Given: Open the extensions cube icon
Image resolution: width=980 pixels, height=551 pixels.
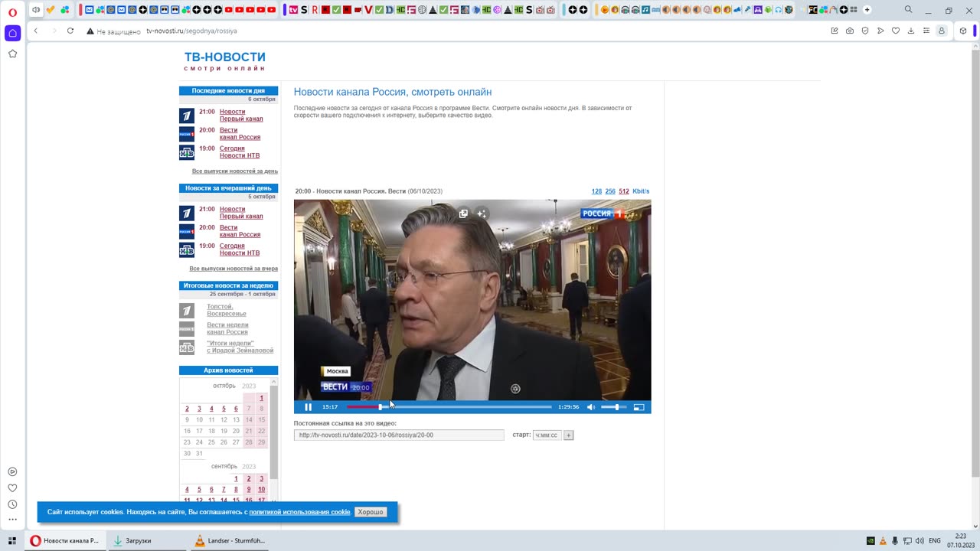Looking at the screenshot, I should pos(963,31).
